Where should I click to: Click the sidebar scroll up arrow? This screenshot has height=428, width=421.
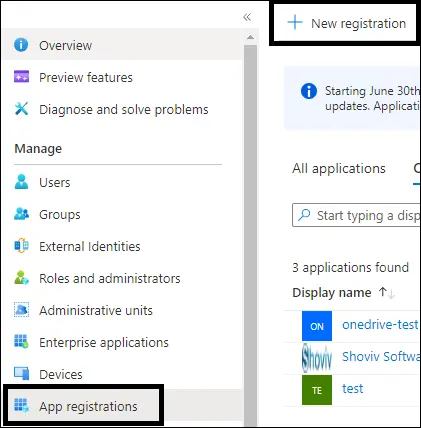coord(250,37)
